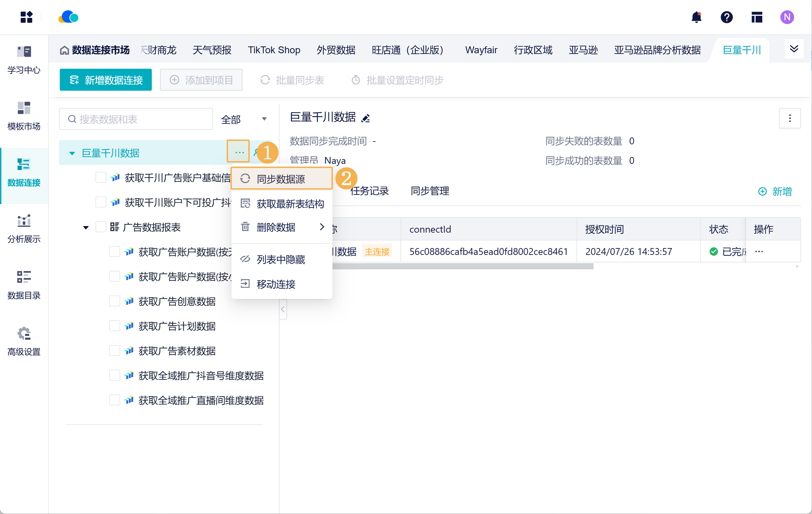Open 学习中心 in the sidebar
This screenshot has width=812, height=514.
point(24,60)
